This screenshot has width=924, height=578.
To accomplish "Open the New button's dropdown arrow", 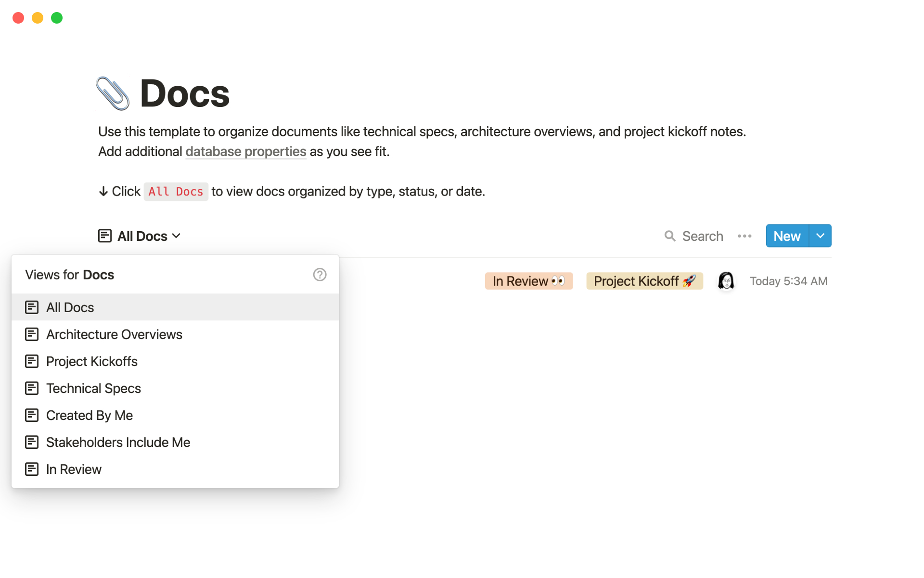I will (820, 236).
